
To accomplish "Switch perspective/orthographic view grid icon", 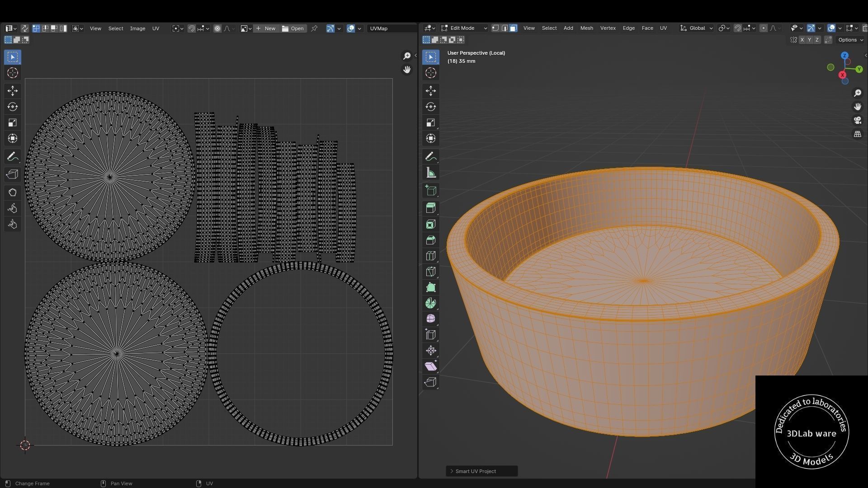I will coord(857,134).
